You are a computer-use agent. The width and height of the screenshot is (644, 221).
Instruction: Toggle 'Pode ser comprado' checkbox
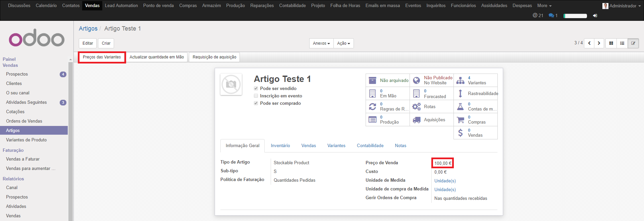(x=256, y=103)
